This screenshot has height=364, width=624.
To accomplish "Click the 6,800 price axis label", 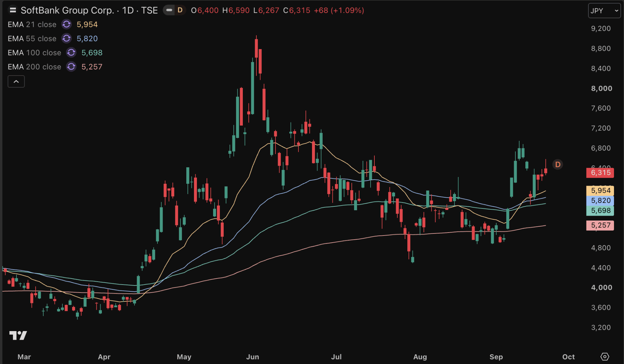I will [601, 148].
